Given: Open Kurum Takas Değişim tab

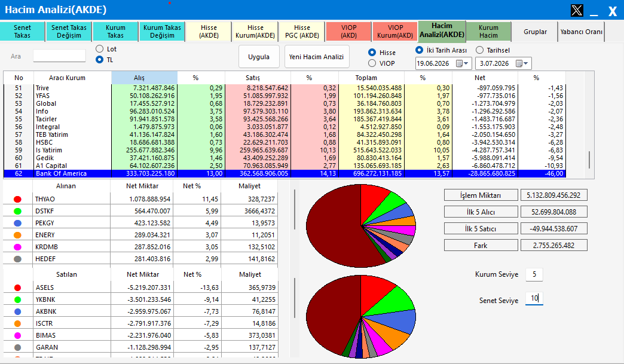Looking at the screenshot, I should coord(162,32).
